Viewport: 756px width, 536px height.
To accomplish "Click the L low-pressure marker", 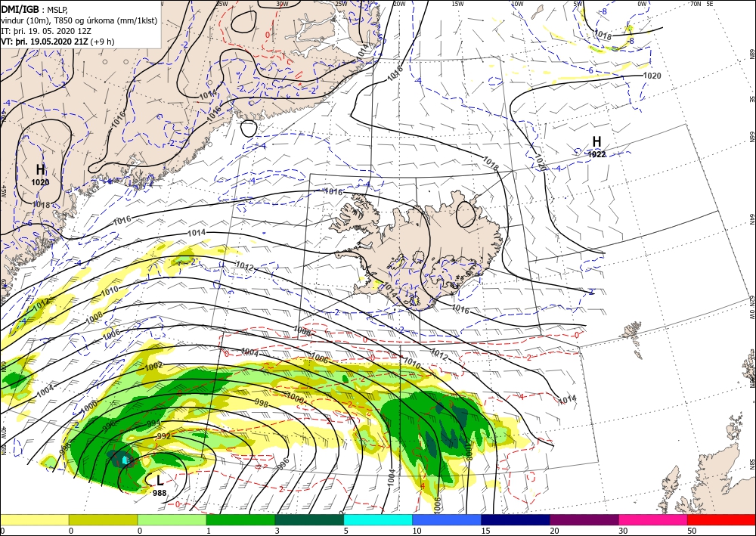I will point(160,480).
